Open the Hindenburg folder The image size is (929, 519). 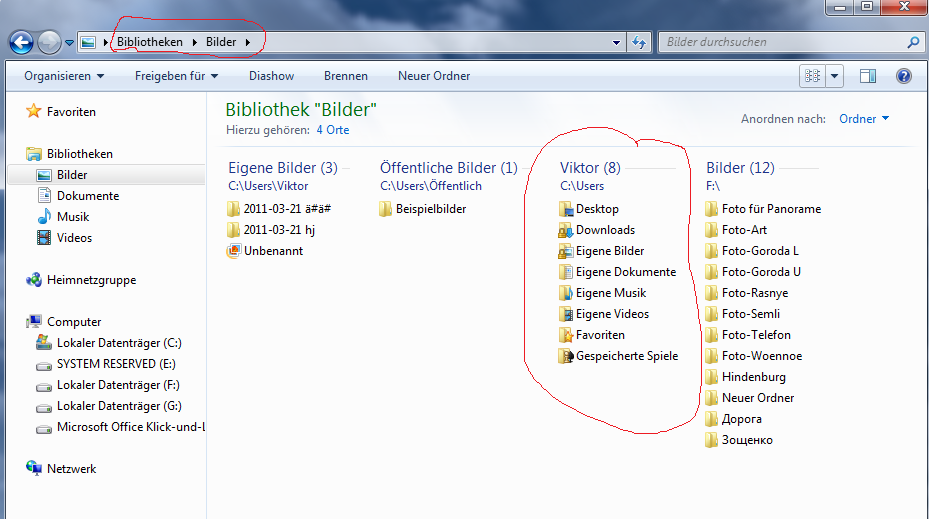[753, 377]
